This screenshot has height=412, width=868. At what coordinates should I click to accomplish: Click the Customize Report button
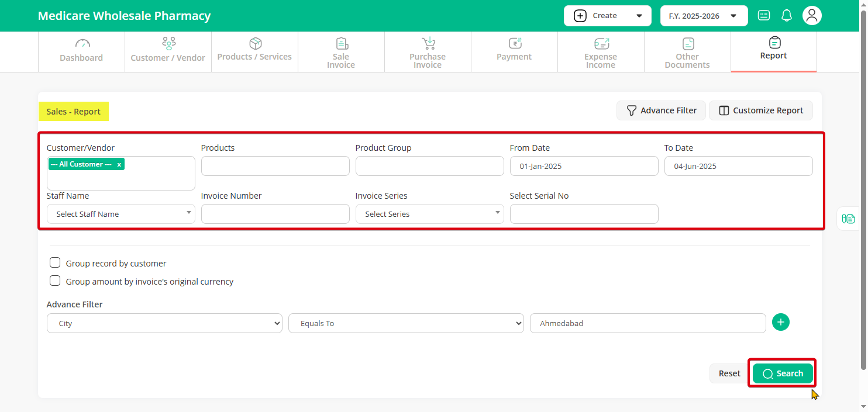point(761,110)
